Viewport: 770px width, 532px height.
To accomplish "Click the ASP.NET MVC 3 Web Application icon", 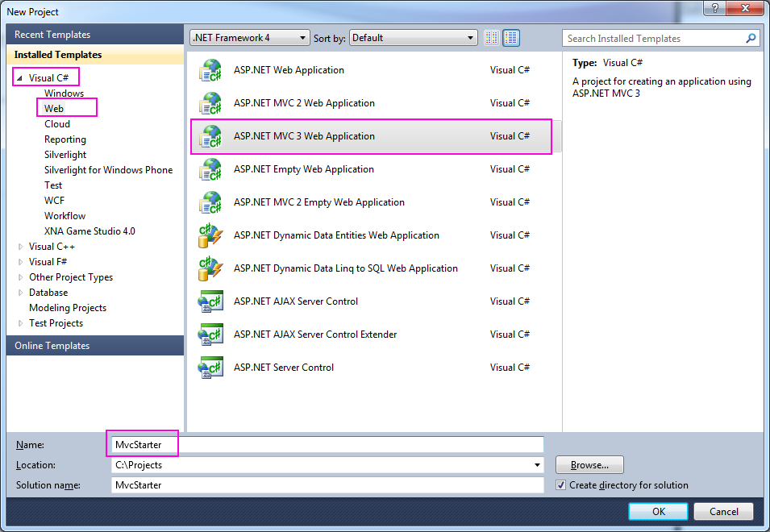I will point(210,136).
